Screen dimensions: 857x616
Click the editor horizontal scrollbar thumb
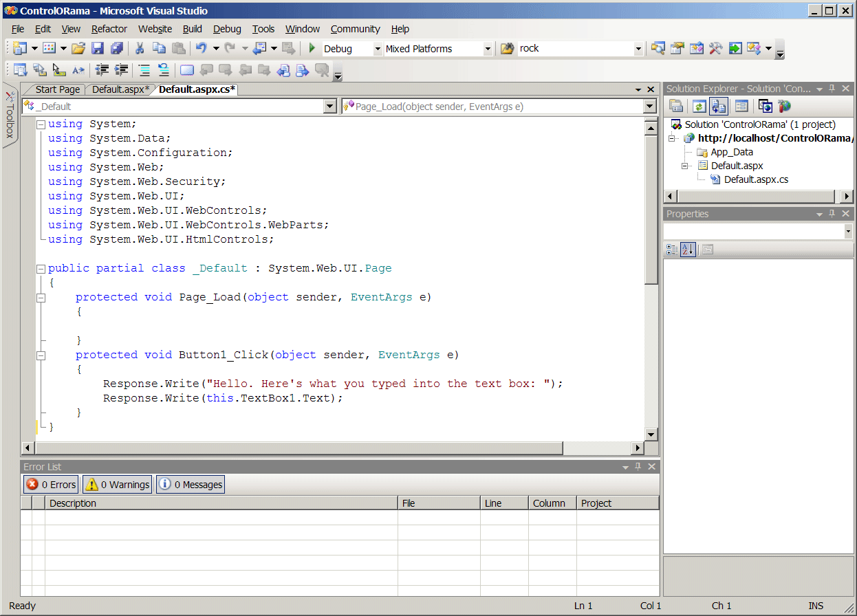pyautogui.click(x=297, y=448)
